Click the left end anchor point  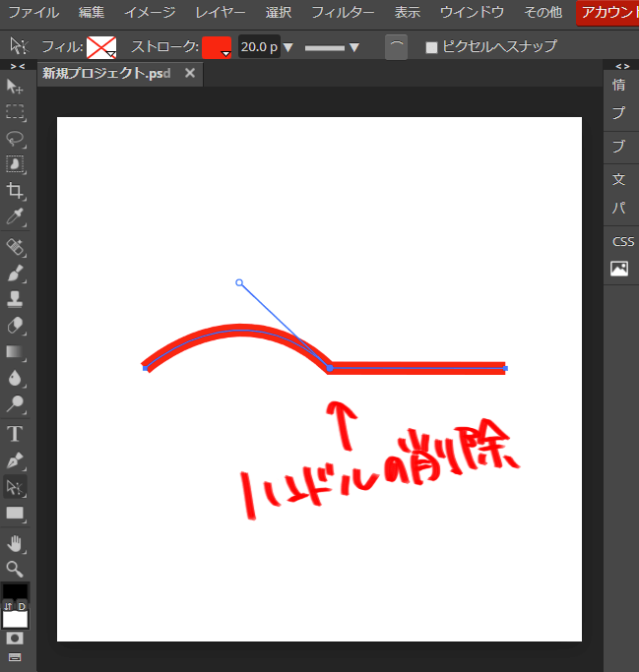coord(146,368)
